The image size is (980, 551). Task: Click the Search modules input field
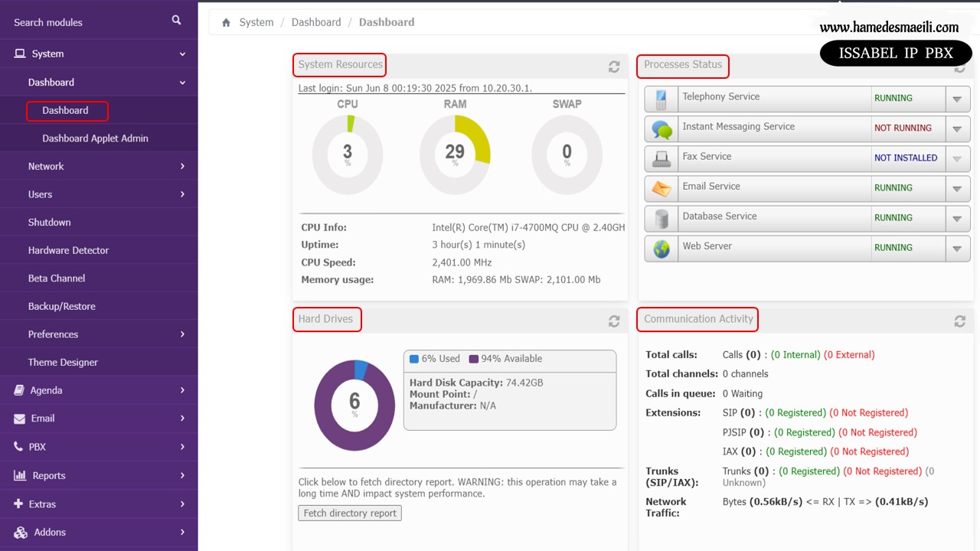point(84,22)
